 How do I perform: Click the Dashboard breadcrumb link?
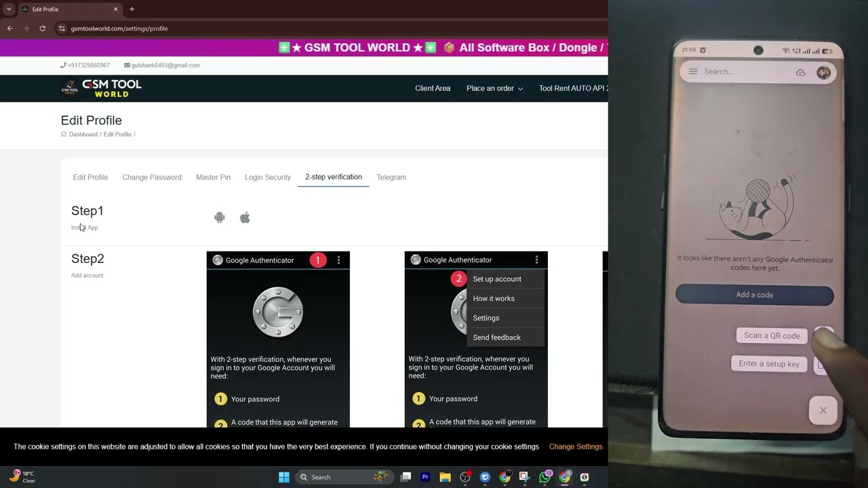tap(83, 134)
